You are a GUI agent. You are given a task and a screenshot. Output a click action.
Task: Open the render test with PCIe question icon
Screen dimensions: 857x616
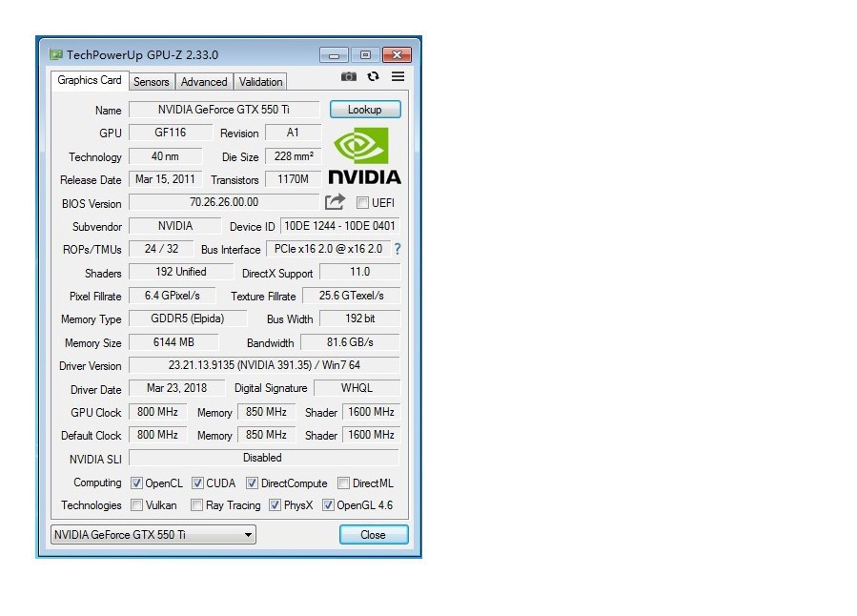[398, 250]
